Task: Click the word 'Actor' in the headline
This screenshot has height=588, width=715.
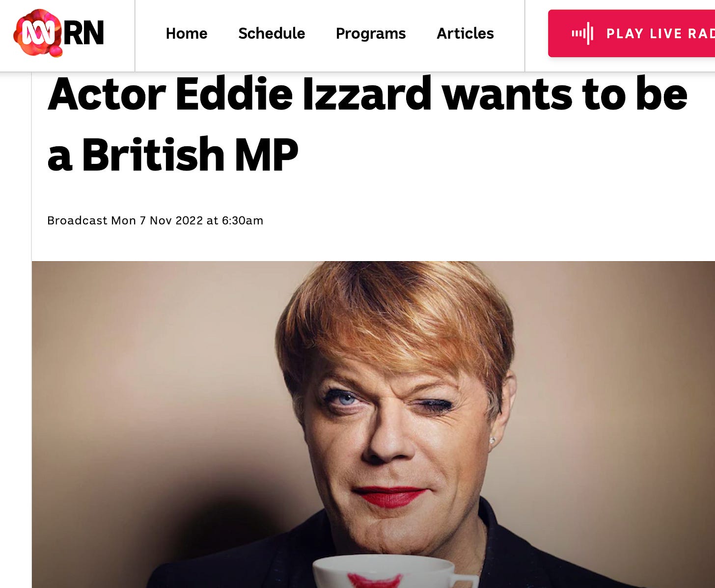Action: (x=107, y=94)
